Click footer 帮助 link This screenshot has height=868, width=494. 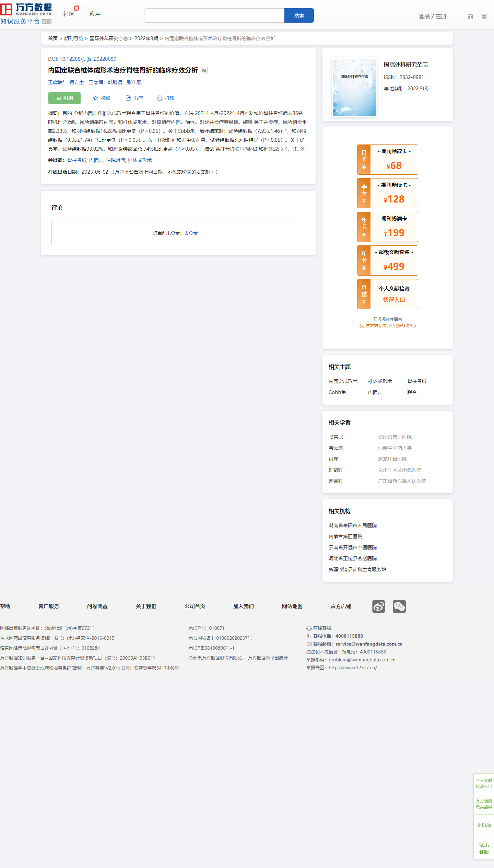click(5, 606)
